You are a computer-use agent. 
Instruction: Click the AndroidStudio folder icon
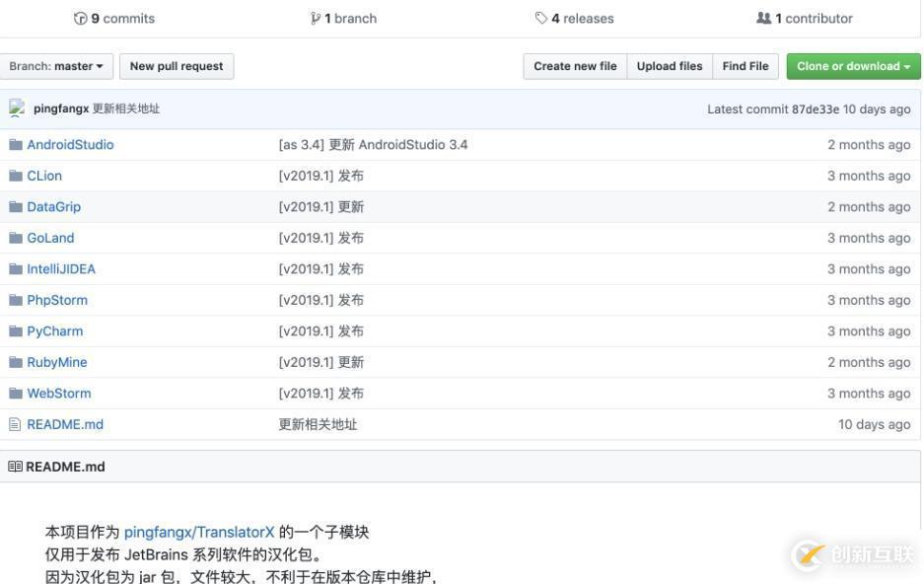tap(16, 144)
